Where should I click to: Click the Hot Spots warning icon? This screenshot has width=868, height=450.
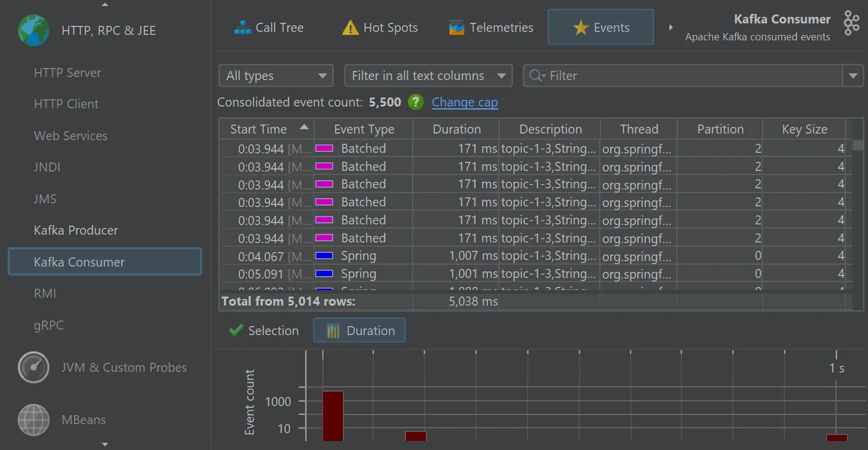coord(350,28)
